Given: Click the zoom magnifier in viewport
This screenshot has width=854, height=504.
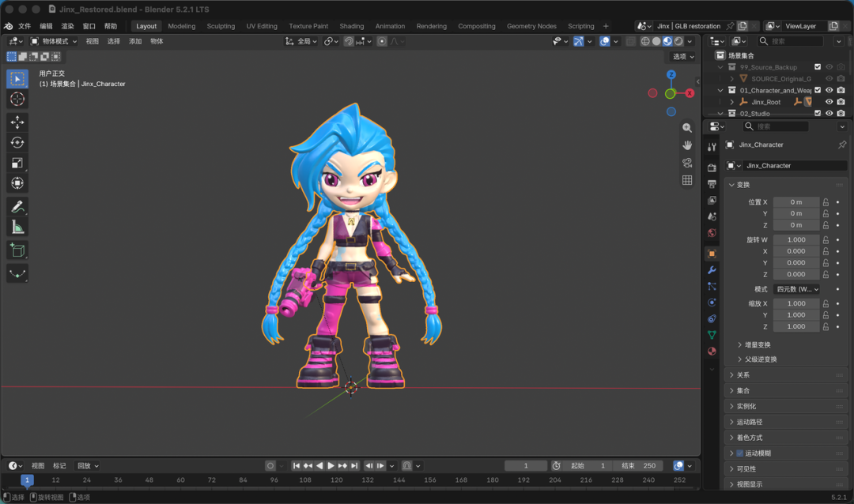Looking at the screenshot, I should (x=687, y=128).
